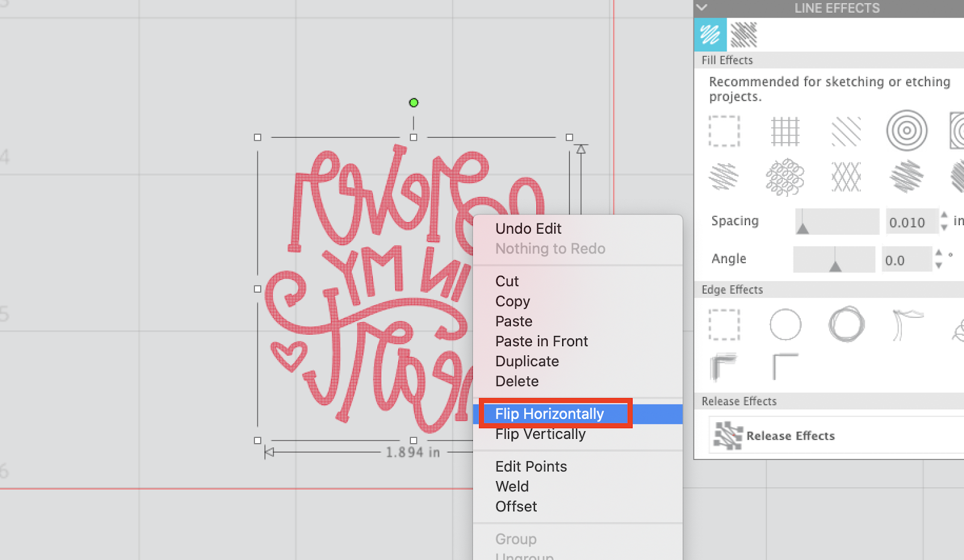The image size is (964, 560).
Task: Select the grid fill effect
Action: (786, 131)
